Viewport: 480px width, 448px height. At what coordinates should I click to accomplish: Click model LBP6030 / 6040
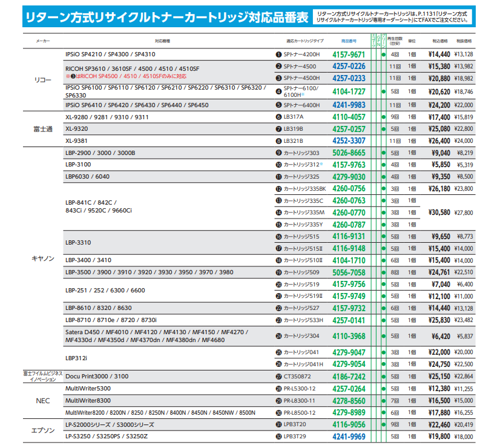(87, 177)
